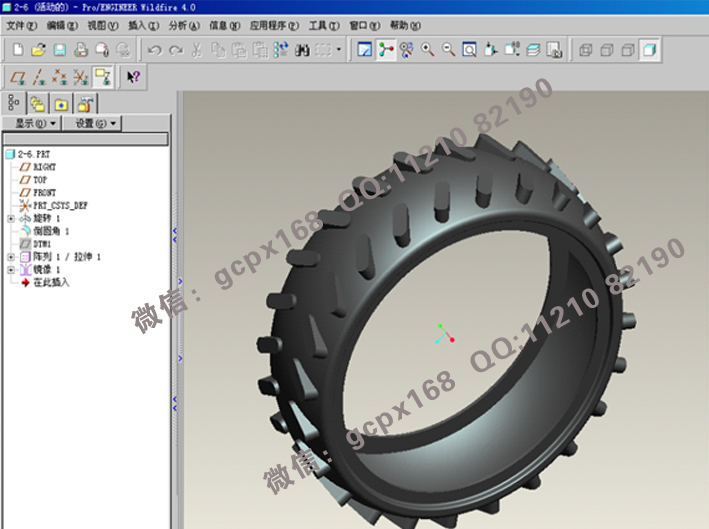Open the 显示 dropdown in model tree
Image resolution: width=709 pixels, height=529 pixels.
pos(33,123)
